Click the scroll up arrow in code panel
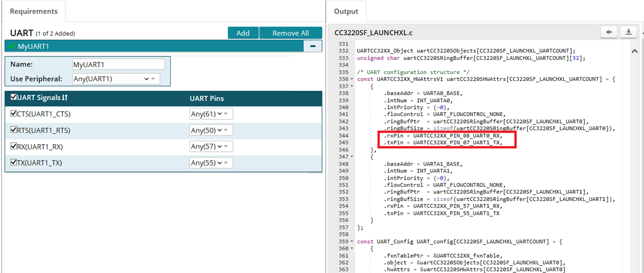Viewport: 644px width, 273px height. click(x=634, y=51)
